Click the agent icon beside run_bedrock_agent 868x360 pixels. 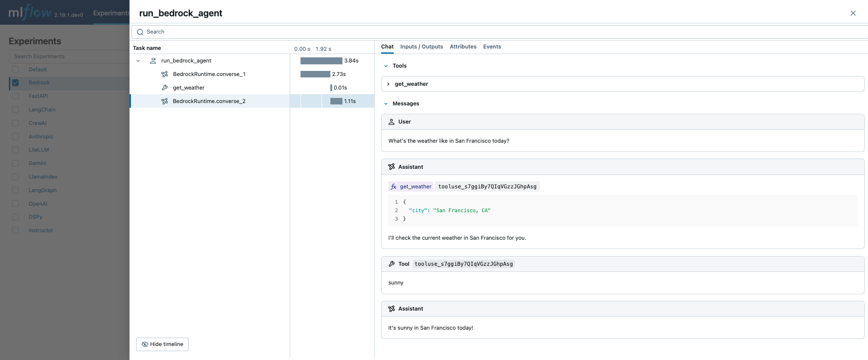pos(153,61)
